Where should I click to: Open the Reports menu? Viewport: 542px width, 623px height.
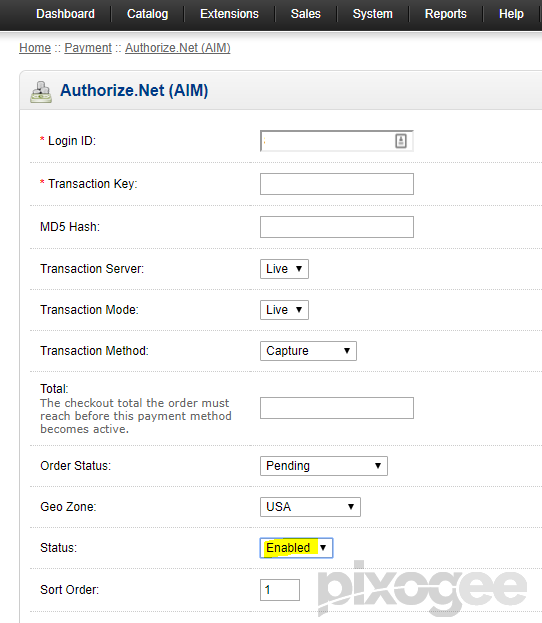tap(445, 14)
